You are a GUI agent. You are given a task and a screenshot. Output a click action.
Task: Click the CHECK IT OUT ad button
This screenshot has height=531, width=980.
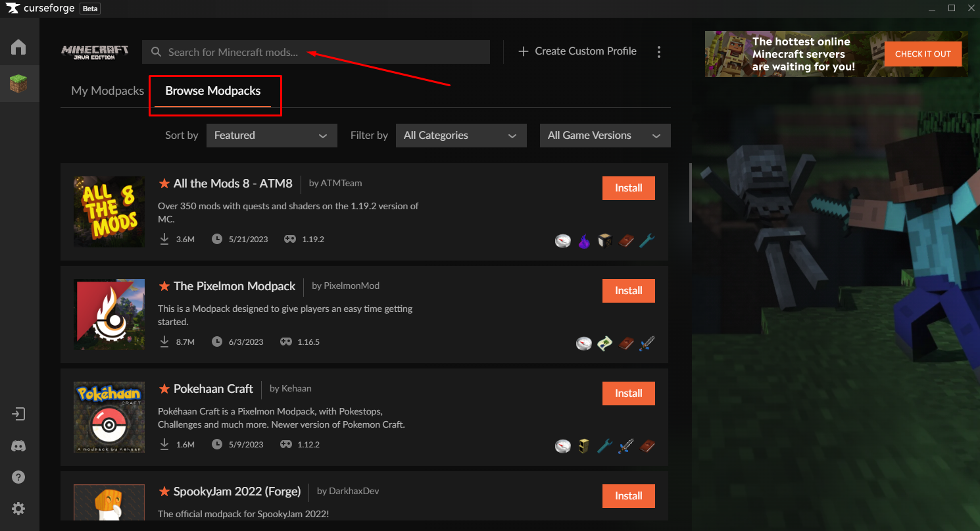923,54
